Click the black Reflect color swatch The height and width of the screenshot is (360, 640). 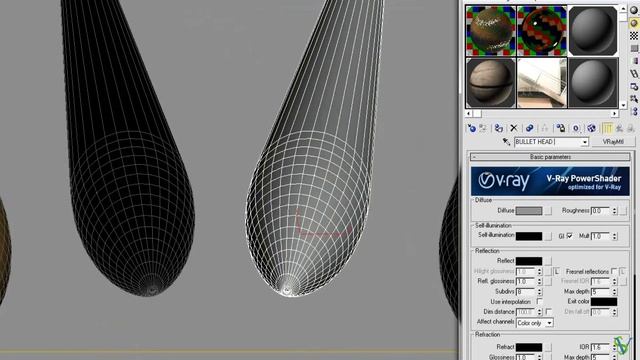tap(529, 261)
